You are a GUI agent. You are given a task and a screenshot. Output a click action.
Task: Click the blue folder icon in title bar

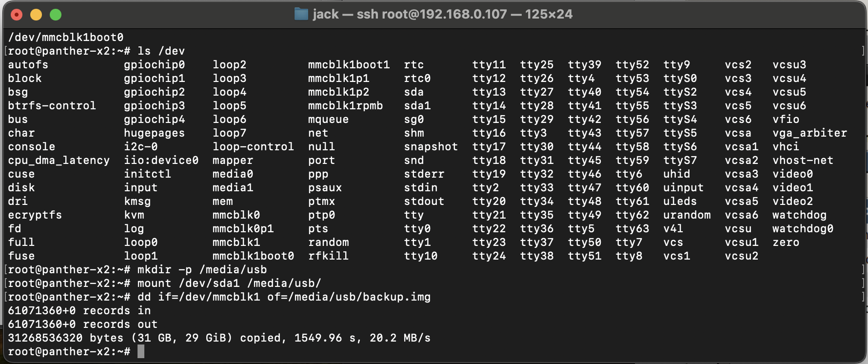point(301,14)
